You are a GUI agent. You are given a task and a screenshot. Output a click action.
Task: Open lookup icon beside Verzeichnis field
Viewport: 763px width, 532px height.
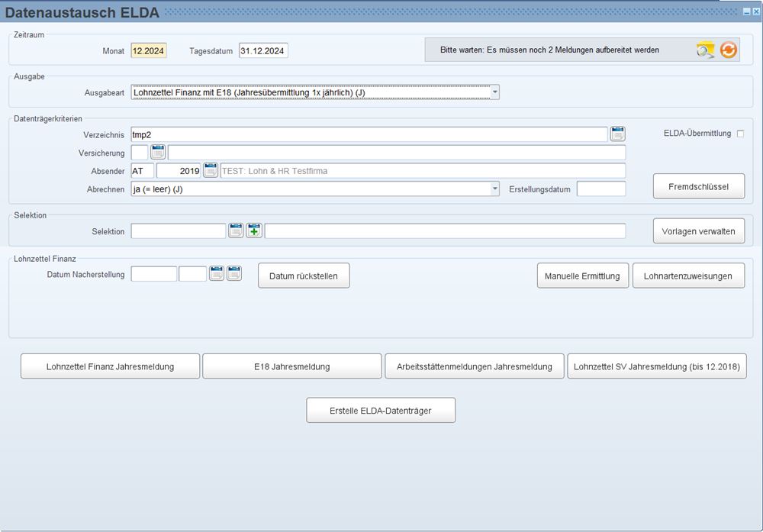point(617,134)
